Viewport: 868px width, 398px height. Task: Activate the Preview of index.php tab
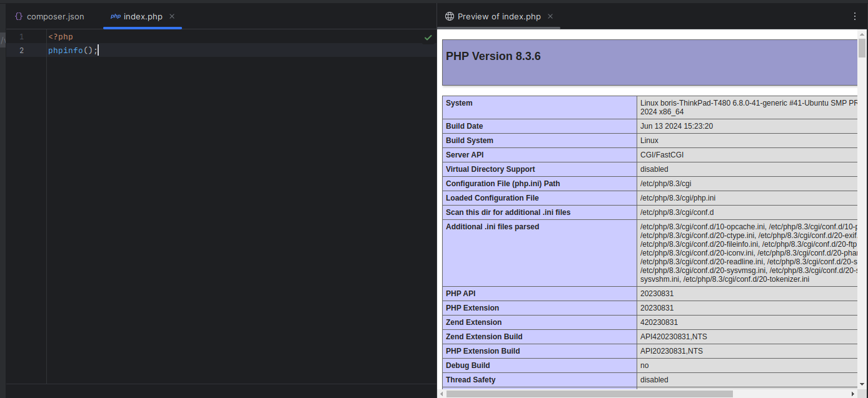pos(499,17)
